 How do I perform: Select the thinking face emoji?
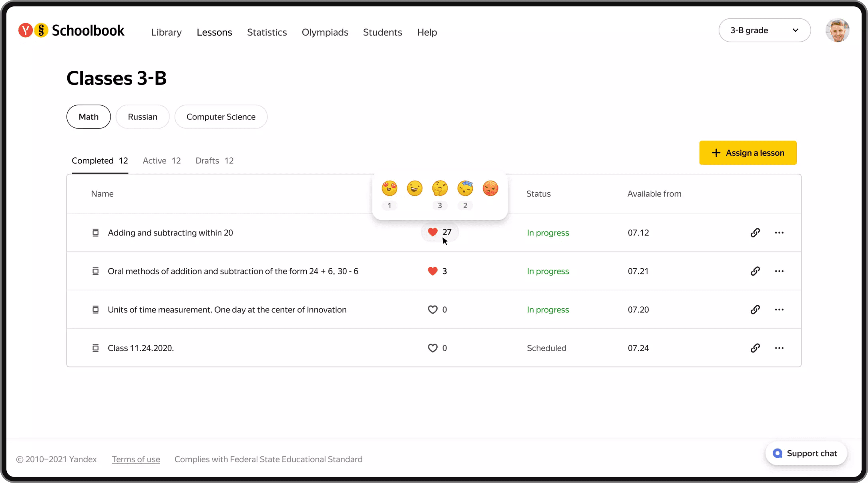coord(440,188)
